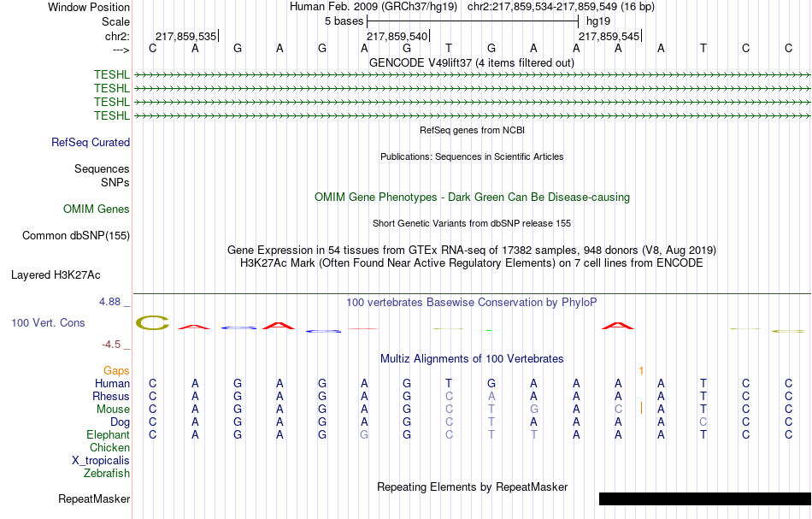This screenshot has height=519, width=812.
Task: Open the RepeatMasker track label
Action: 94,498
